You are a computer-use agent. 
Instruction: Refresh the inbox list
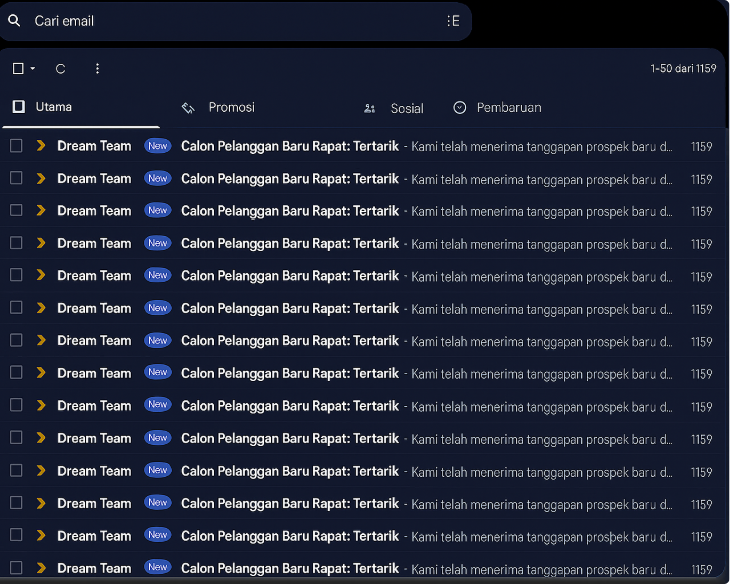(60, 69)
